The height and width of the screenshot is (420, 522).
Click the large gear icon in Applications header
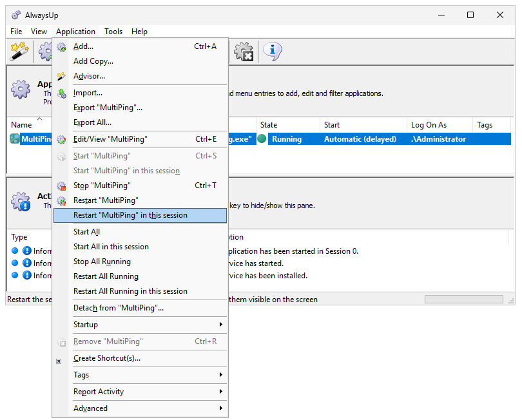pos(21,89)
